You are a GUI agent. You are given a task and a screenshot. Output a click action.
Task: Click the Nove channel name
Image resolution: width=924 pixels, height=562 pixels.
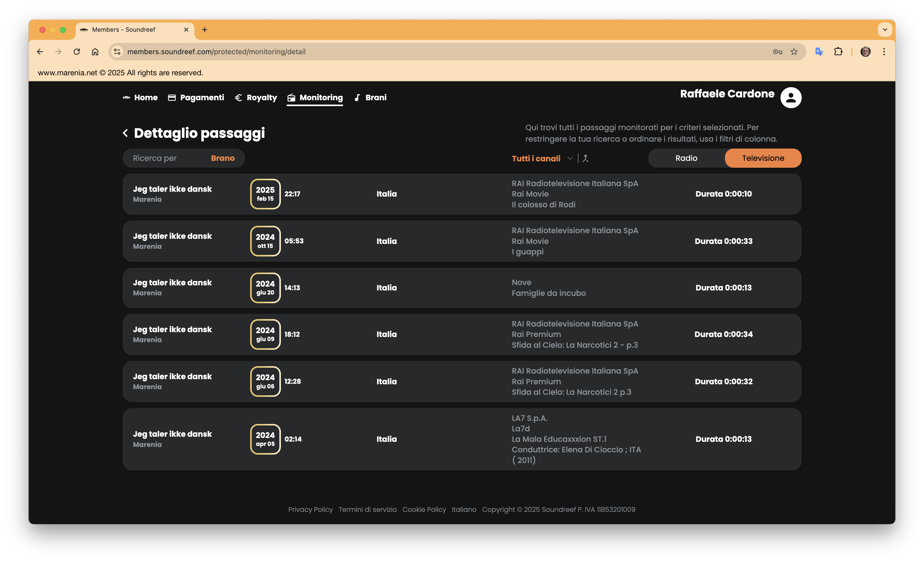pos(521,283)
